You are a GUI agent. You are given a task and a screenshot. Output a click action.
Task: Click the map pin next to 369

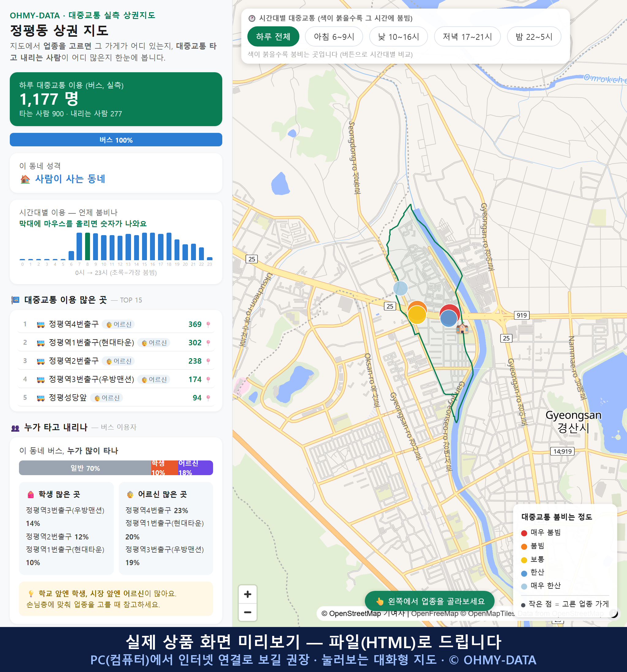(208, 325)
